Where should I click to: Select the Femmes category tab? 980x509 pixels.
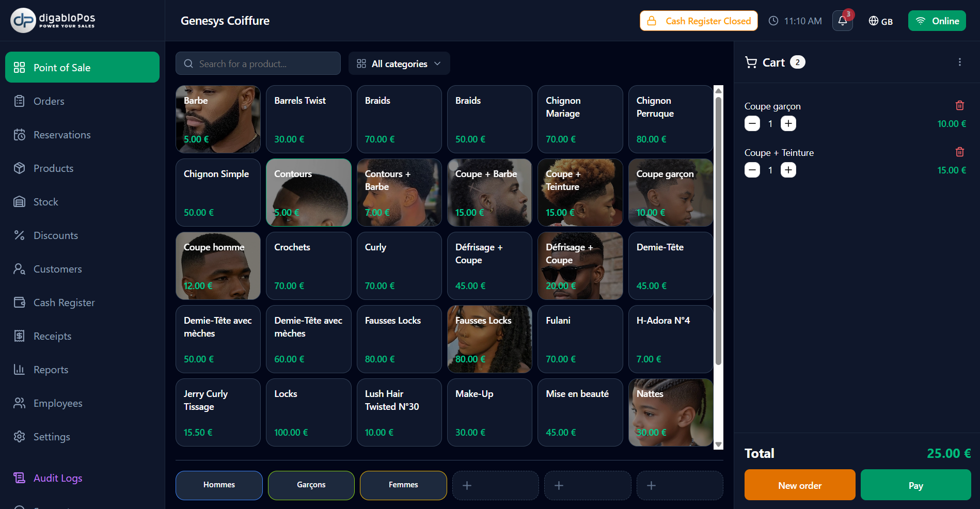coord(403,485)
